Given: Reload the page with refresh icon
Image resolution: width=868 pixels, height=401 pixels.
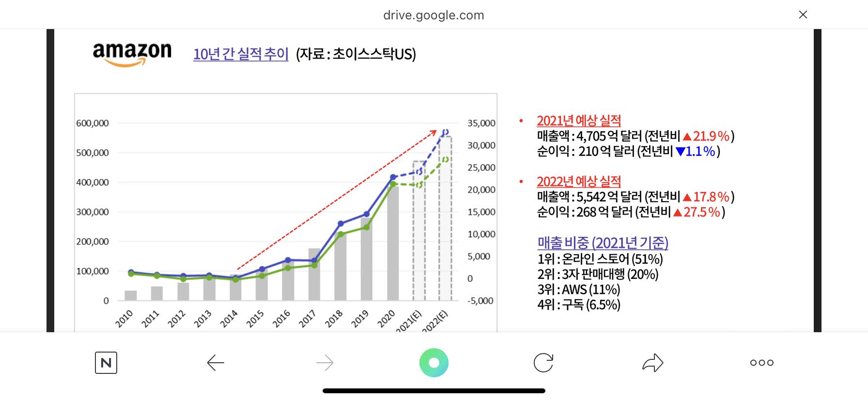Looking at the screenshot, I should pos(543,363).
